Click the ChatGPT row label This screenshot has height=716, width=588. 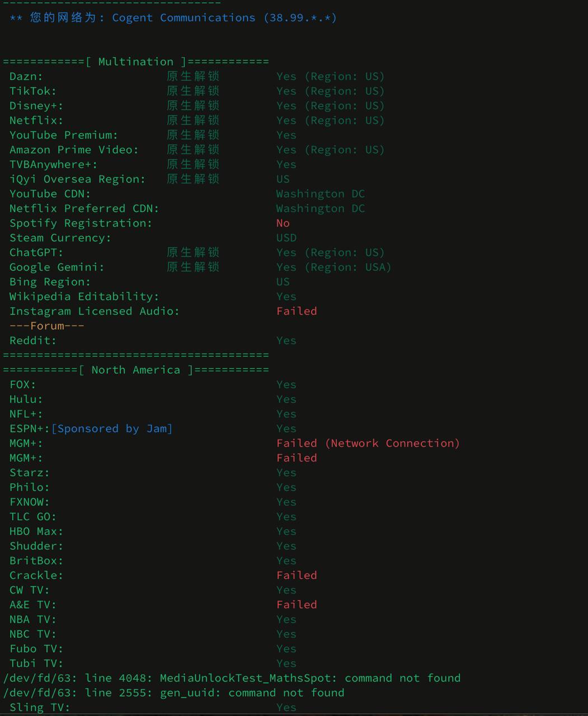point(36,252)
